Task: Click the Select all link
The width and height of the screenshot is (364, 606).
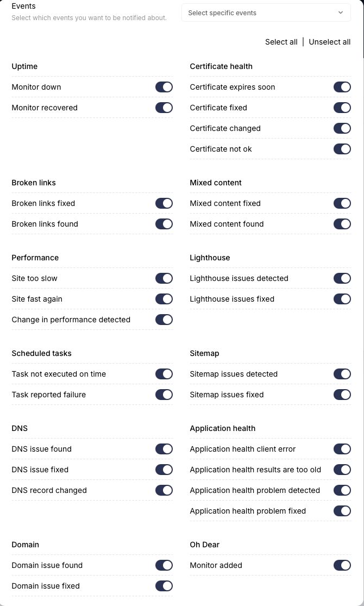Action: 281,42
